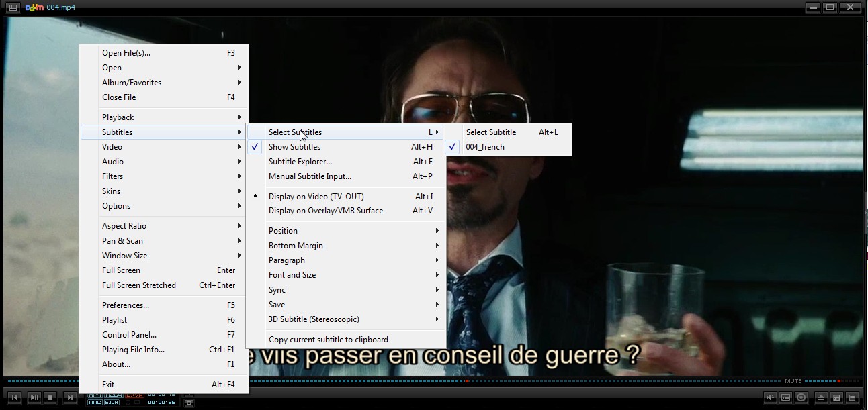868x410 pixels.
Task: Select the Subtitles menu entry
Action: click(x=164, y=132)
